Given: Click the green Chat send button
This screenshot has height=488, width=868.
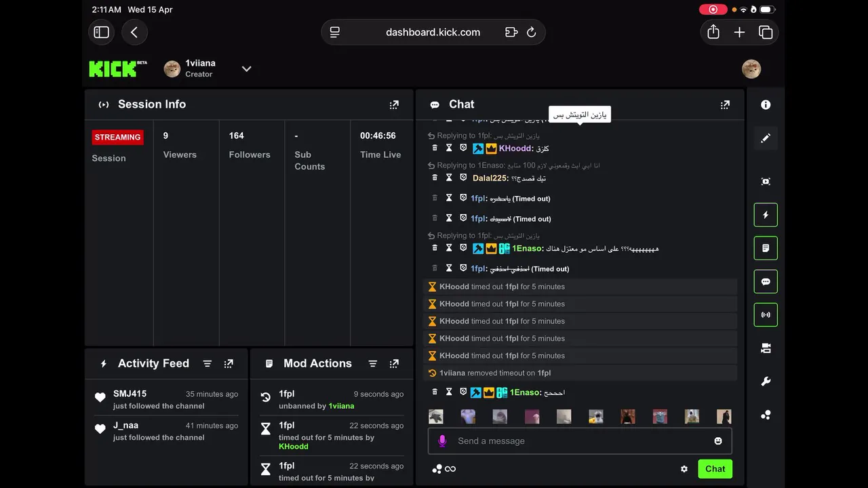Looking at the screenshot, I should 715,469.
